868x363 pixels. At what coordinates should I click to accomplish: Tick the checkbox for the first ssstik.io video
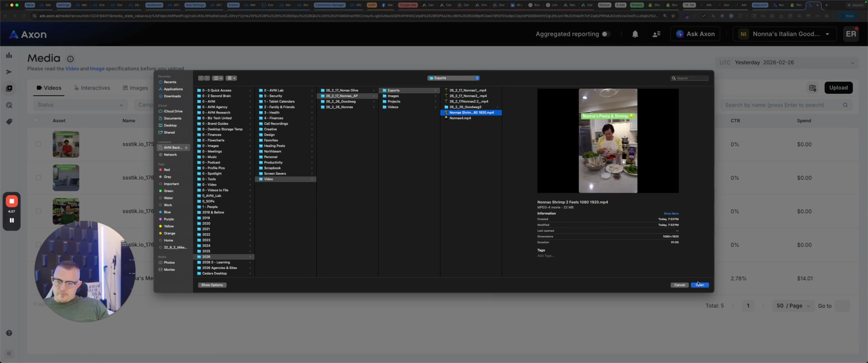click(x=38, y=144)
